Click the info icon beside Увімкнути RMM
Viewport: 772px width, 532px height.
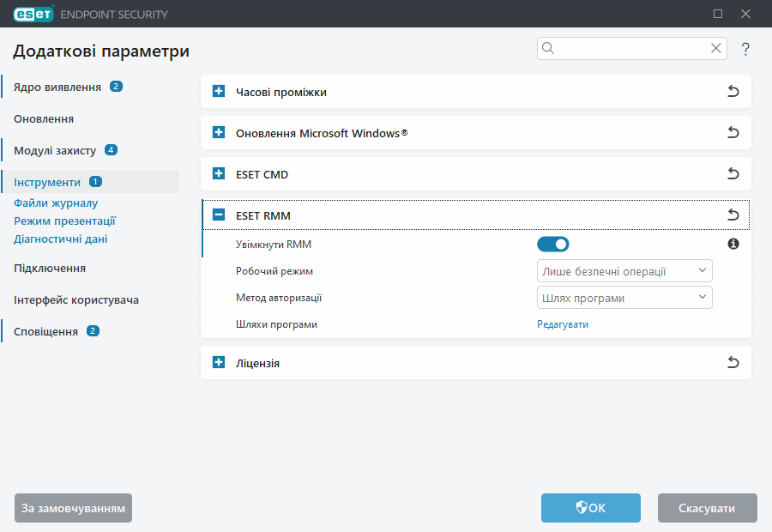click(733, 244)
